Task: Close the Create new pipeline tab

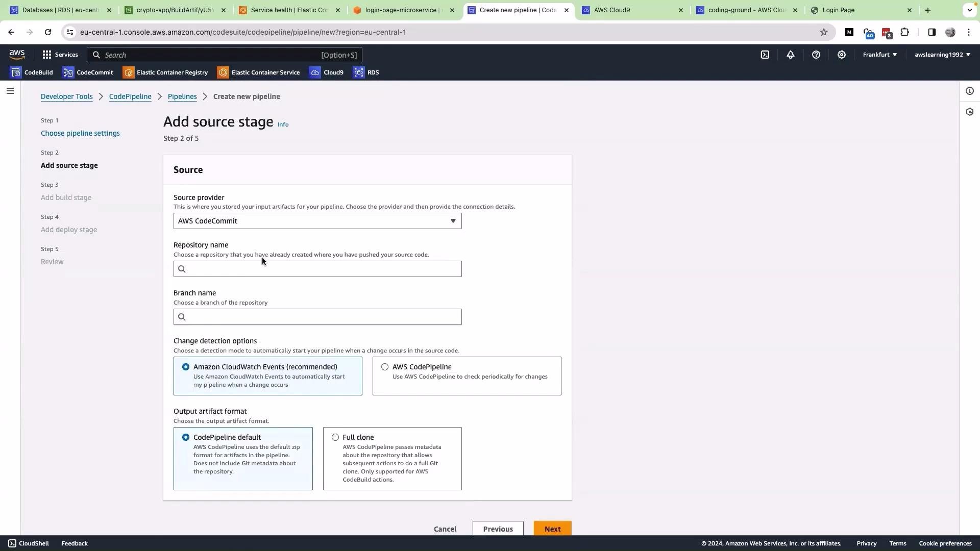Action: point(566,10)
